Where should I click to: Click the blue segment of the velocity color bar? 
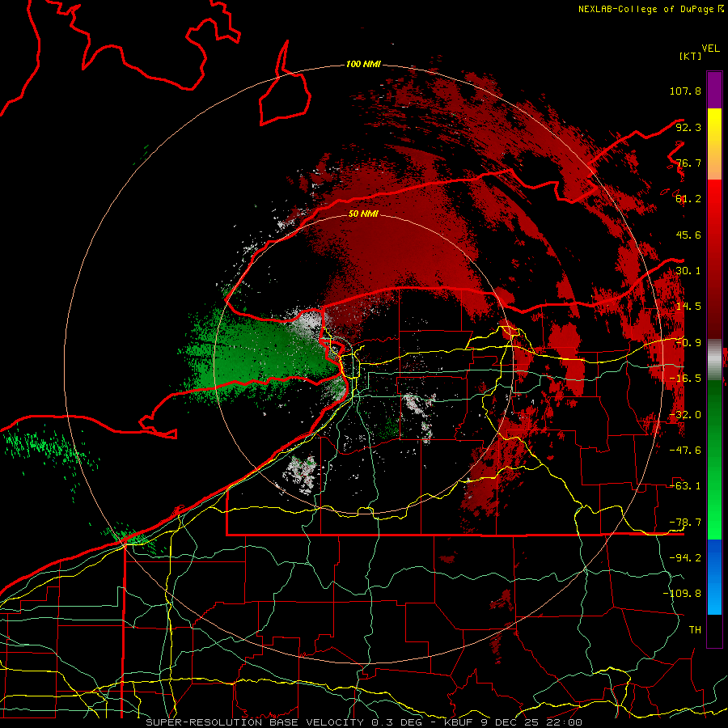click(714, 577)
